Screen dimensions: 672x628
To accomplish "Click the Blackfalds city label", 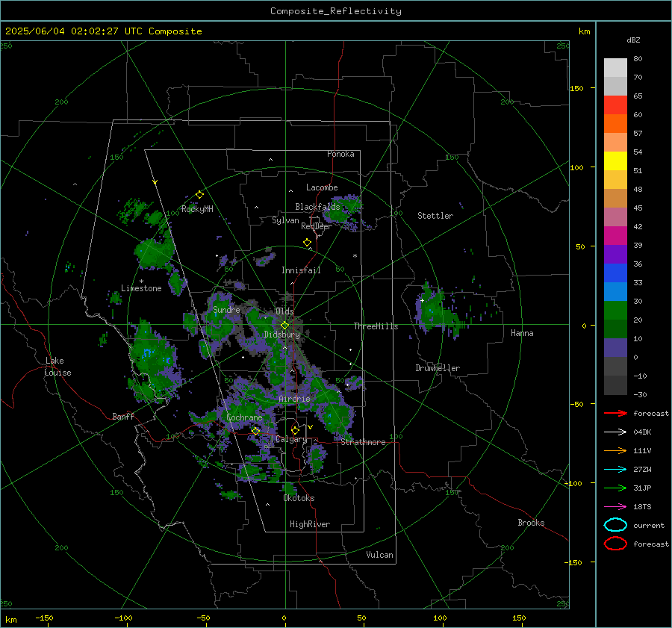I will (x=317, y=207).
